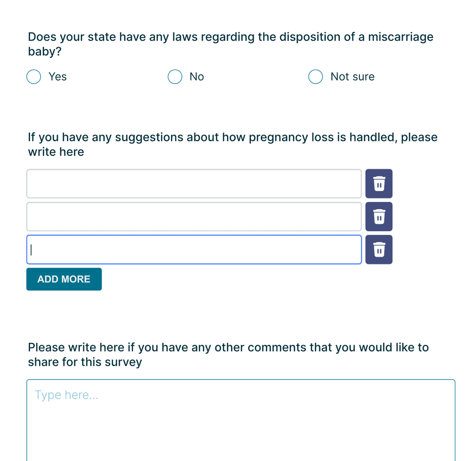This screenshot has height=461, width=476.
Task: Click ADD MORE to append another suggestion
Action: pyautogui.click(x=64, y=279)
